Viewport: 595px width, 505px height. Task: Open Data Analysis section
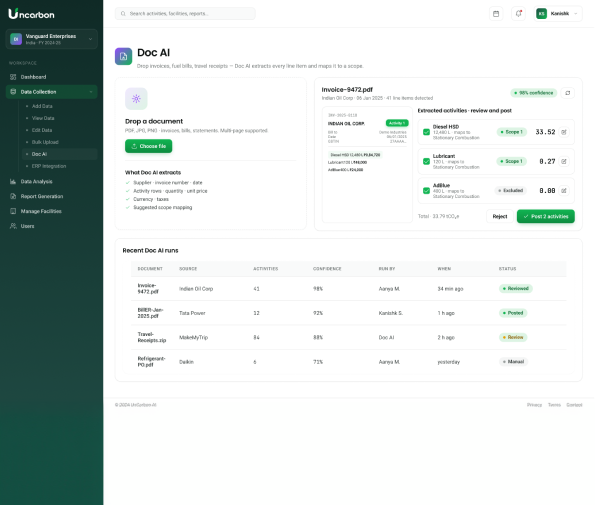51,181
